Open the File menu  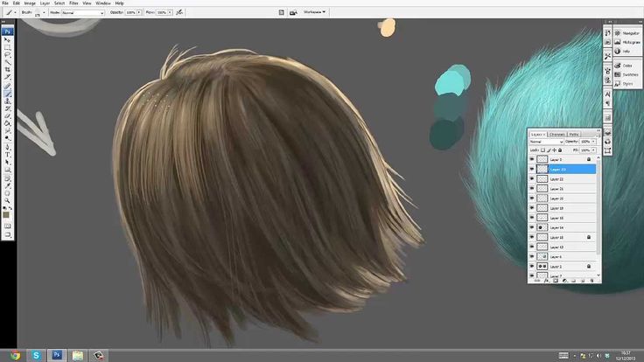pos(5,3)
